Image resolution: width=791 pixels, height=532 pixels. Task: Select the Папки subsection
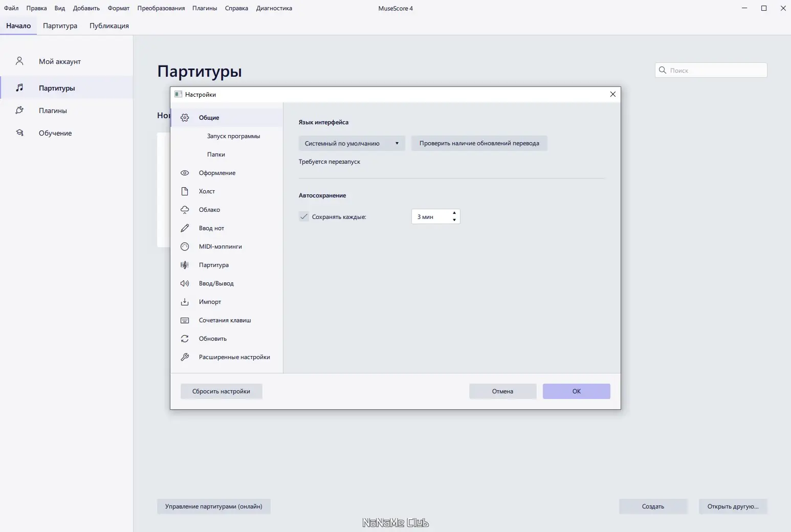coord(216,154)
